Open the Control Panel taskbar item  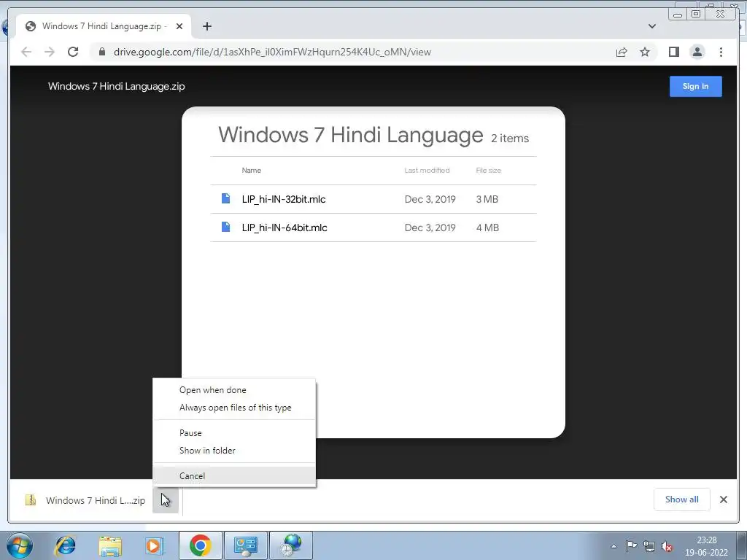pos(245,545)
